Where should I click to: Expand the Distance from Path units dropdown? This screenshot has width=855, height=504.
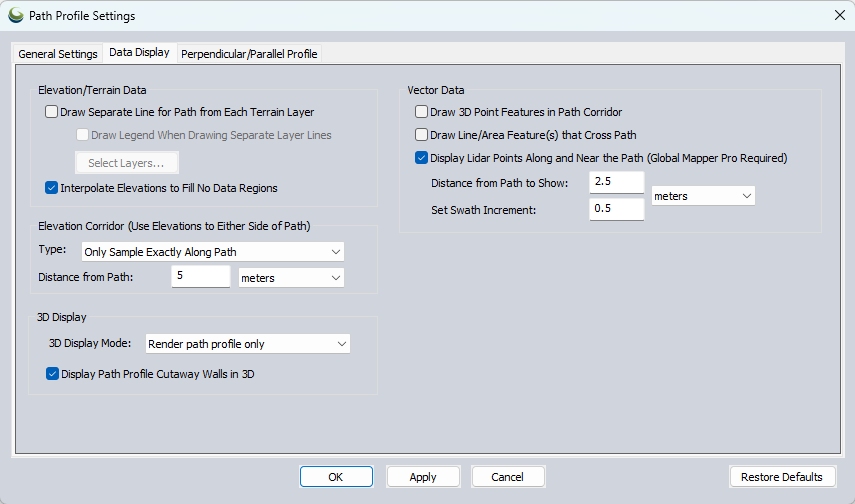pos(291,278)
